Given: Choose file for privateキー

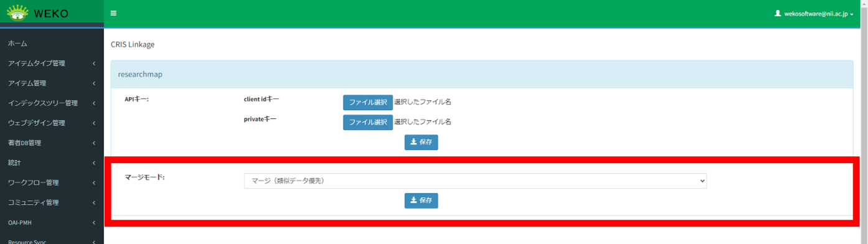Looking at the screenshot, I should [x=368, y=122].
